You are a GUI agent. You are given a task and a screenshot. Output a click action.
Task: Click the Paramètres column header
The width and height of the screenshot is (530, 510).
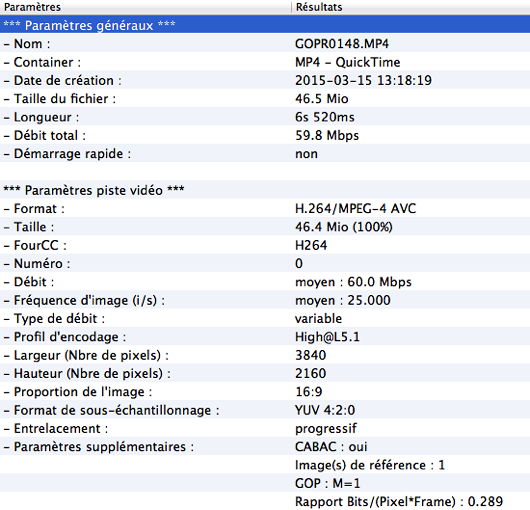145,7
